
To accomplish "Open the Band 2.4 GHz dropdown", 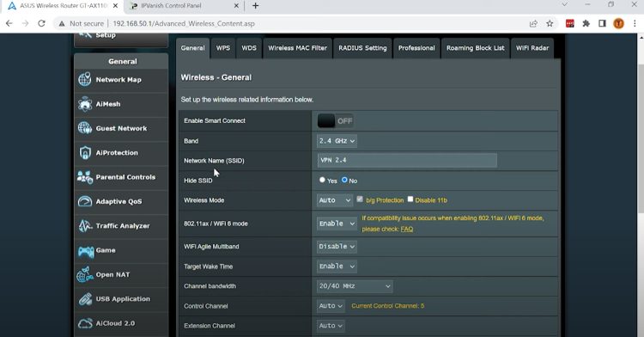I will (x=337, y=141).
